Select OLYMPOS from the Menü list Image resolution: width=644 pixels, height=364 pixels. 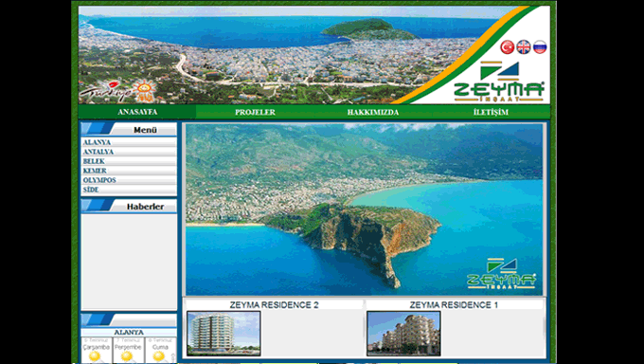129,180
